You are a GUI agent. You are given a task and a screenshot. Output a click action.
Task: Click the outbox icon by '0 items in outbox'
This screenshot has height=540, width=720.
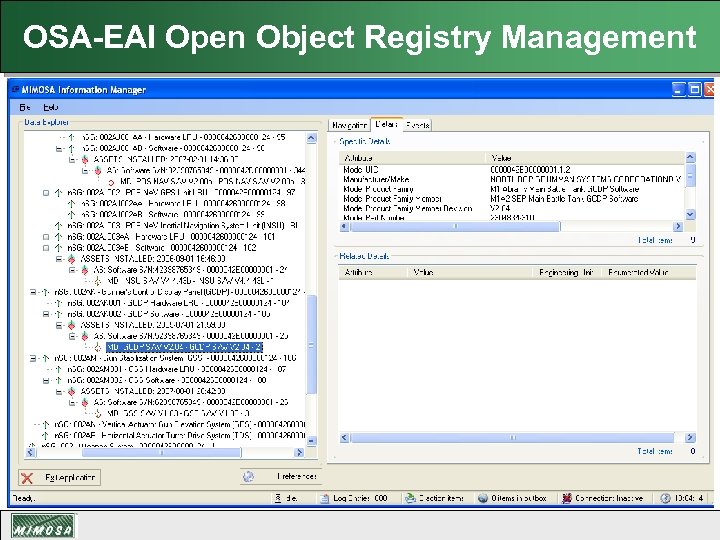tap(483, 498)
